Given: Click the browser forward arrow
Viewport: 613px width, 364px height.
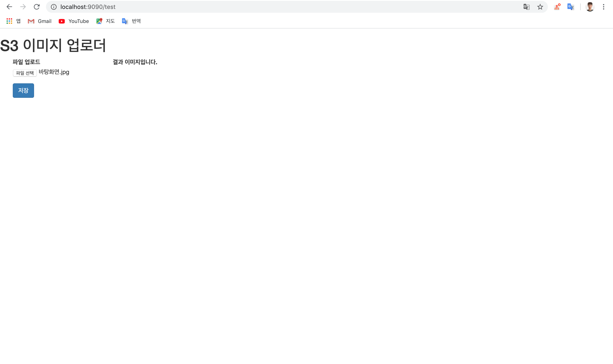Looking at the screenshot, I should [x=23, y=7].
